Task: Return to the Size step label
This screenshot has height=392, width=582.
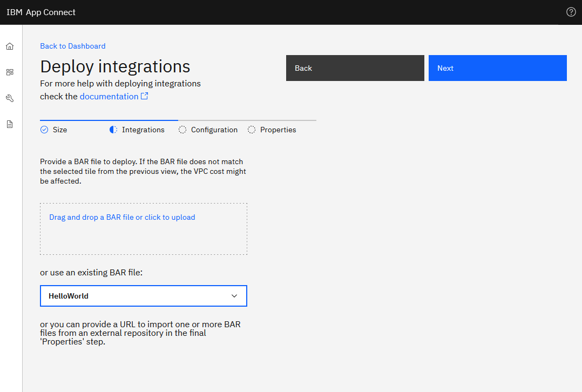Action: pyautogui.click(x=60, y=130)
